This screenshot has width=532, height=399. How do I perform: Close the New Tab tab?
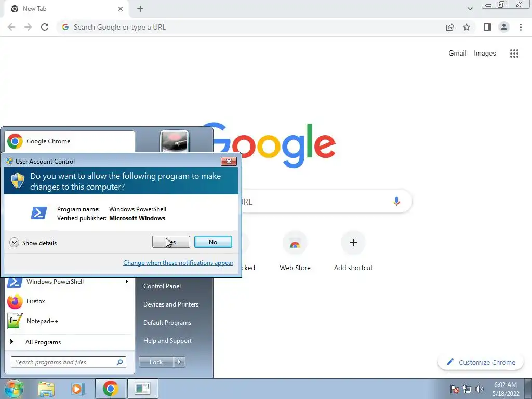[121, 9]
